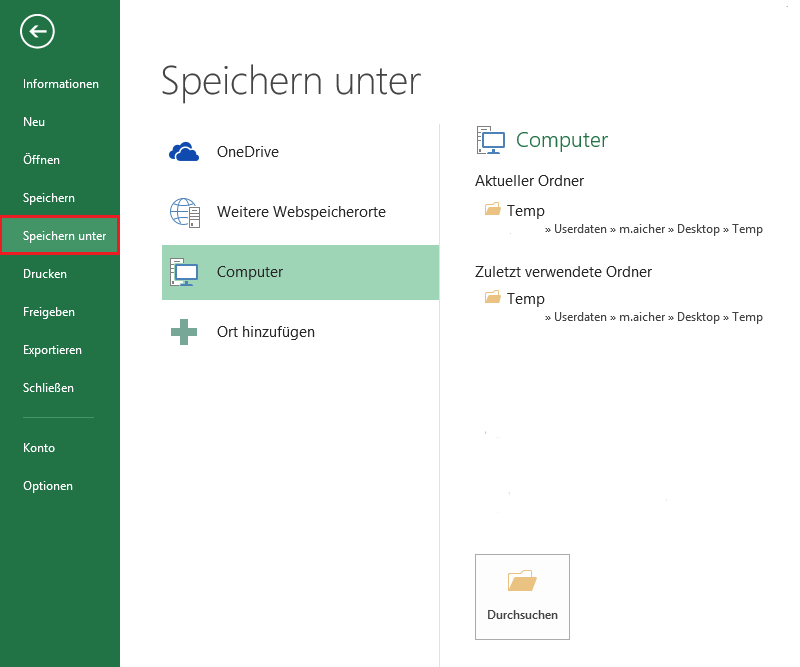Click the back arrow circle icon
This screenshot has height=667, width=800.
(37, 32)
